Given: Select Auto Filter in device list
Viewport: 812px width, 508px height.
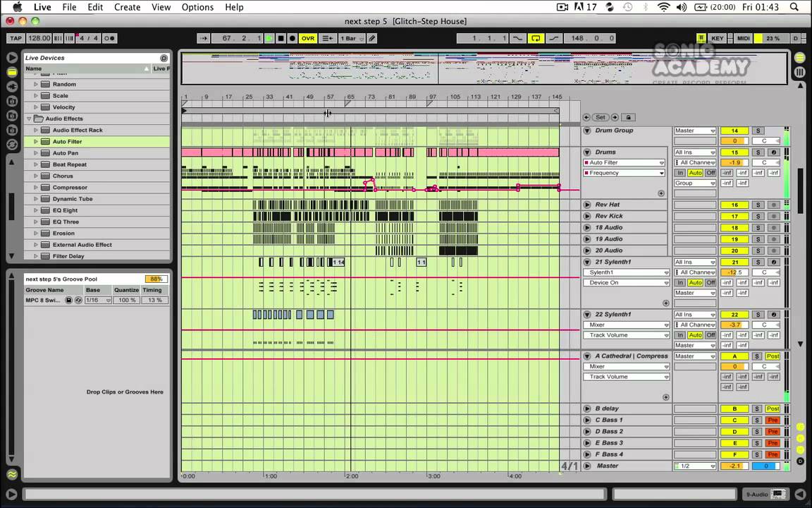Looking at the screenshot, I should 97,142.
